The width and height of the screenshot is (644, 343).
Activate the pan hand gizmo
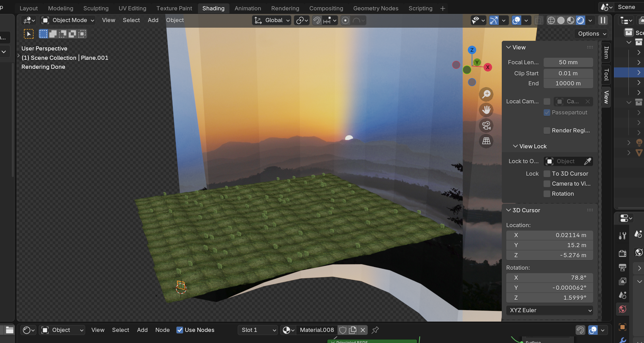click(486, 110)
